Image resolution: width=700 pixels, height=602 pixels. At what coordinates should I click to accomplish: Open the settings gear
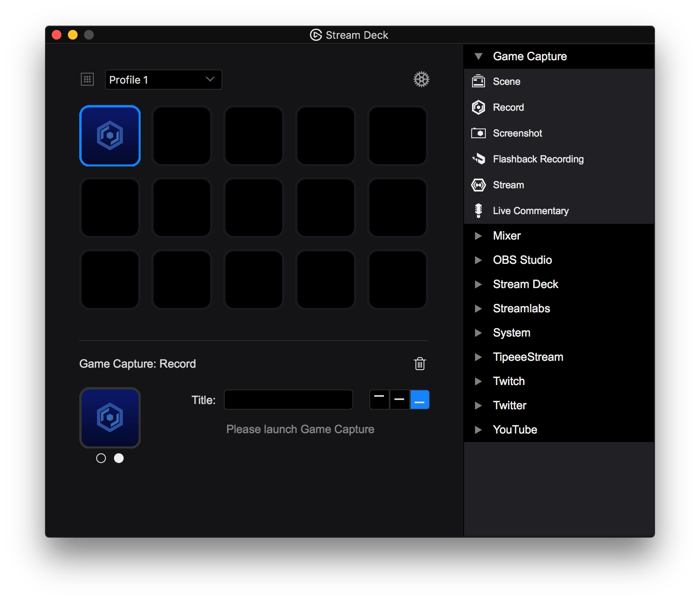(421, 79)
